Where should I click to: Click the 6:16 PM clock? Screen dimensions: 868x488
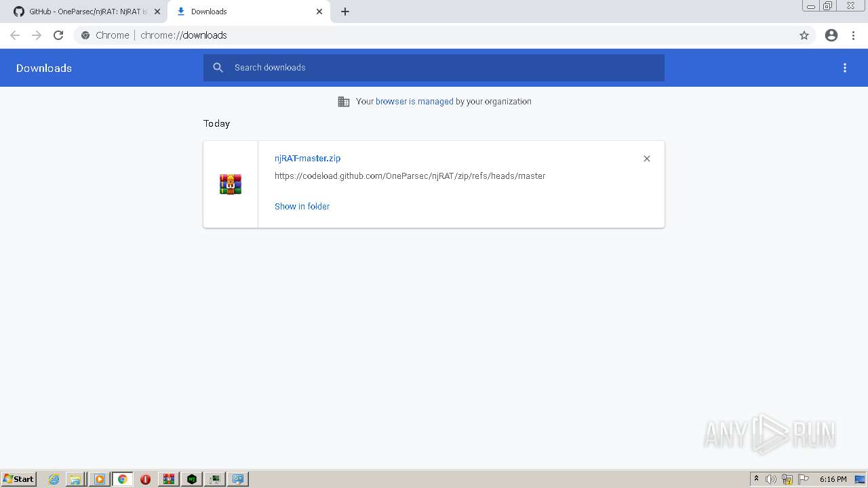pyautogui.click(x=833, y=479)
